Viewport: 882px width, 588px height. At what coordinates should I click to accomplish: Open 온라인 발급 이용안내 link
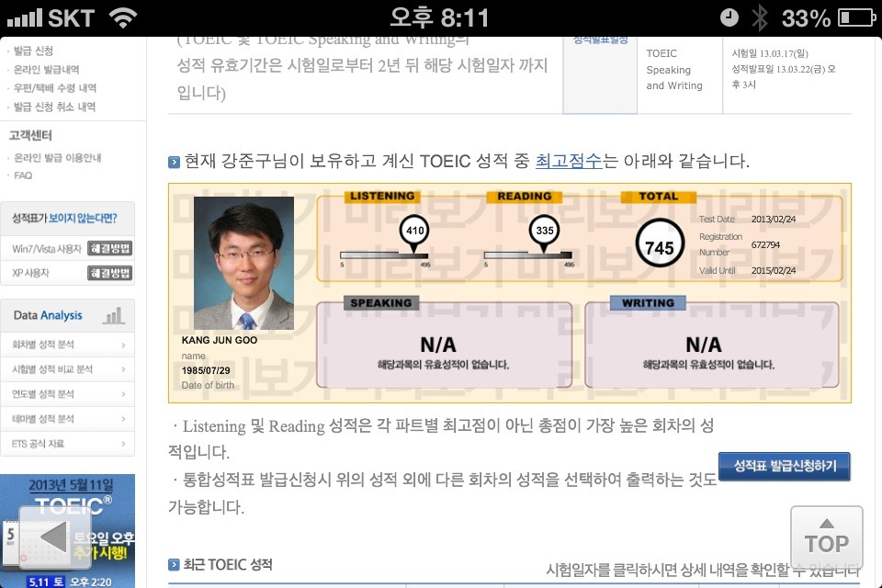57,157
